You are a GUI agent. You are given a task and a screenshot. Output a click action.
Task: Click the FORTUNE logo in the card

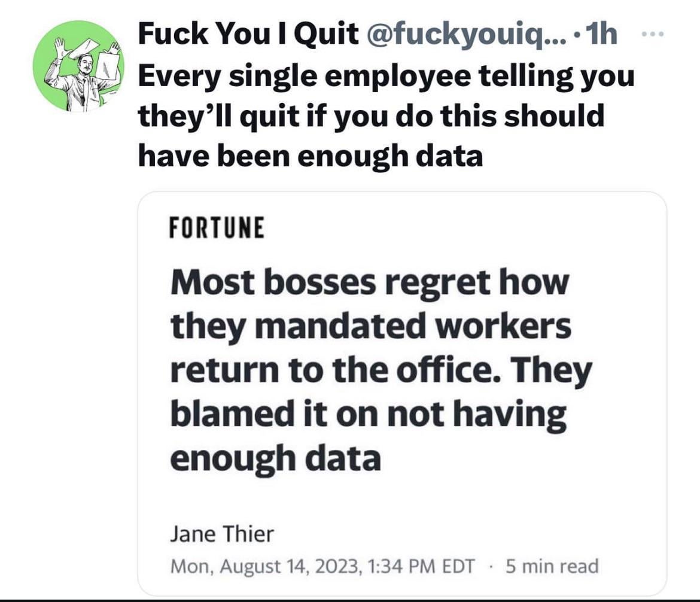[x=217, y=228]
